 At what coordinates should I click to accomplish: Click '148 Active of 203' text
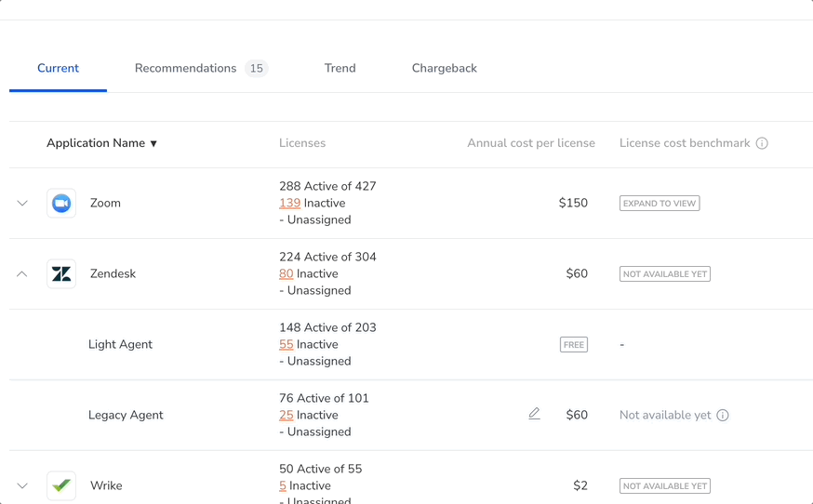(x=327, y=327)
